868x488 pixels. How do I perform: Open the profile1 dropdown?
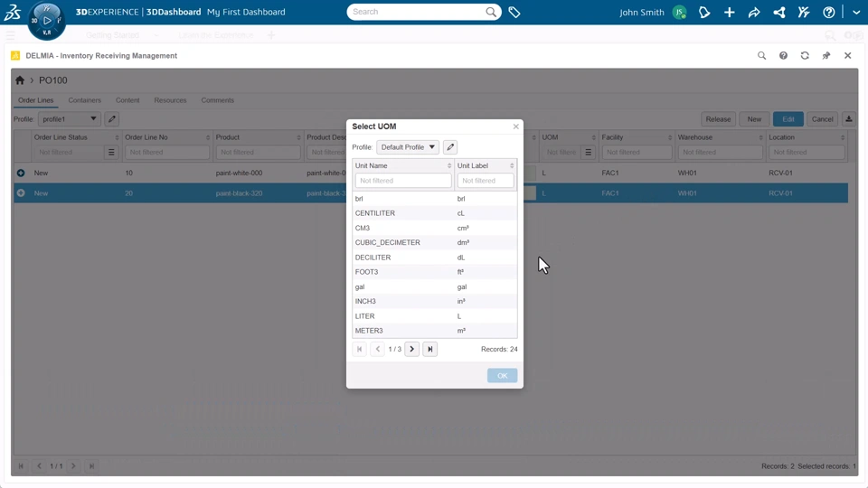(70, 119)
